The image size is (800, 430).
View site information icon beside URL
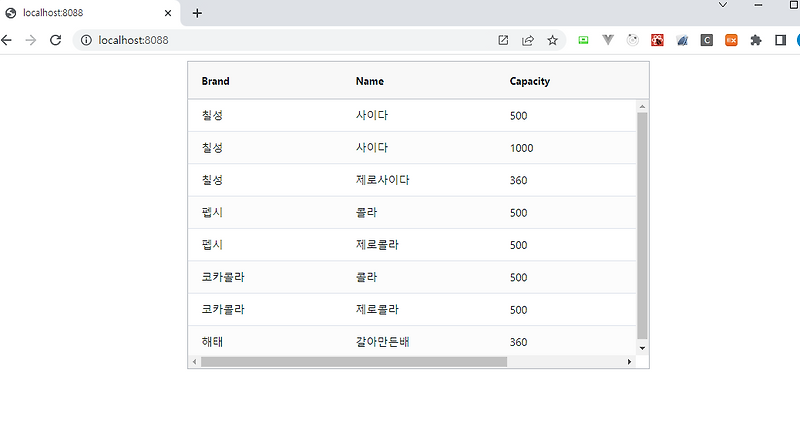pos(86,40)
